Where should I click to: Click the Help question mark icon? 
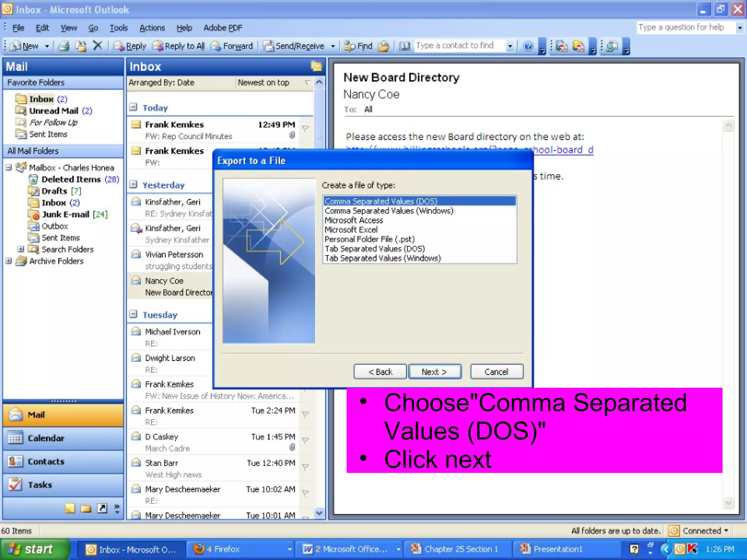click(x=528, y=46)
